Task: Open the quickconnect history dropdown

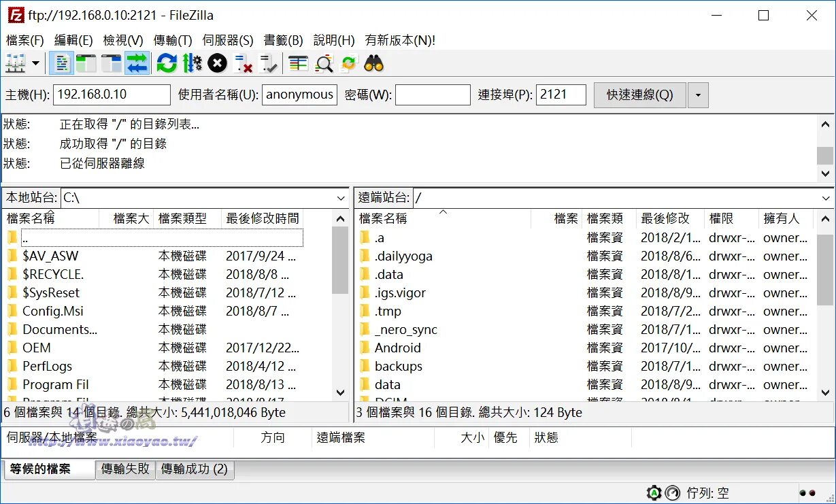Action: [698, 95]
